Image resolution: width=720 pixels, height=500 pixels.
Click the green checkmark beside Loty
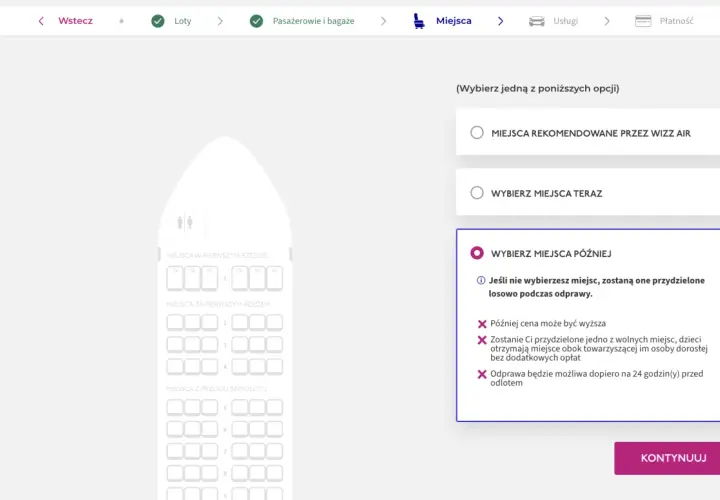[158, 21]
